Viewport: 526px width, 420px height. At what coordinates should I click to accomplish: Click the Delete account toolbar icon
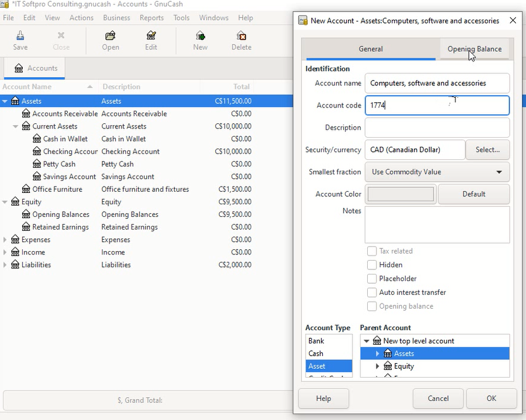coord(241,36)
